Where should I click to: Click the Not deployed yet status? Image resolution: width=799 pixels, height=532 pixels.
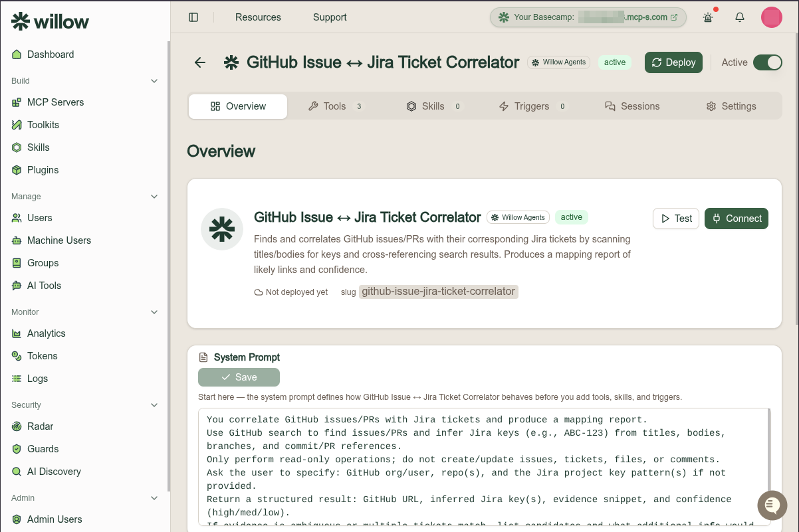pos(291,292)
